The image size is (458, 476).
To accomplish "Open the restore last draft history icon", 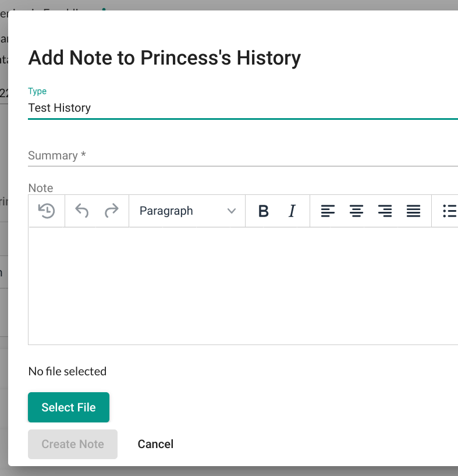I will coord(47,211).
